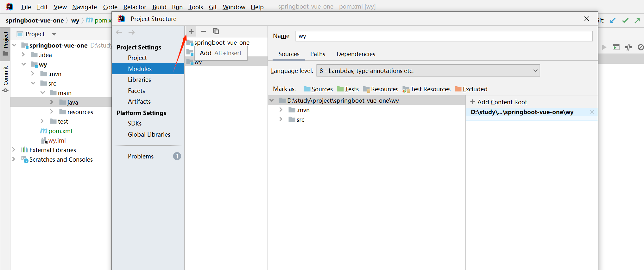Collapse springboot-vue-one in Project tree
This screenshot has width=644, height=270.
point(14,45)
